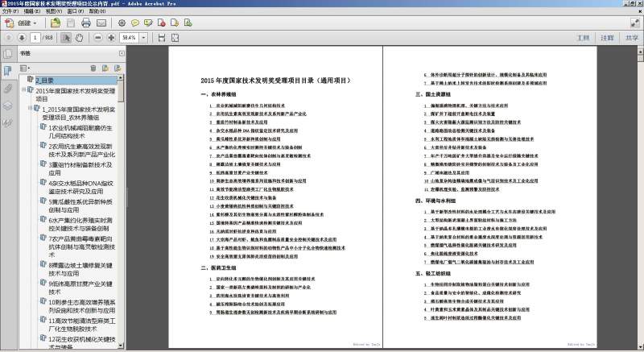
Task: Click the gear settings toolbar icon
Action: tap(122, 23)
